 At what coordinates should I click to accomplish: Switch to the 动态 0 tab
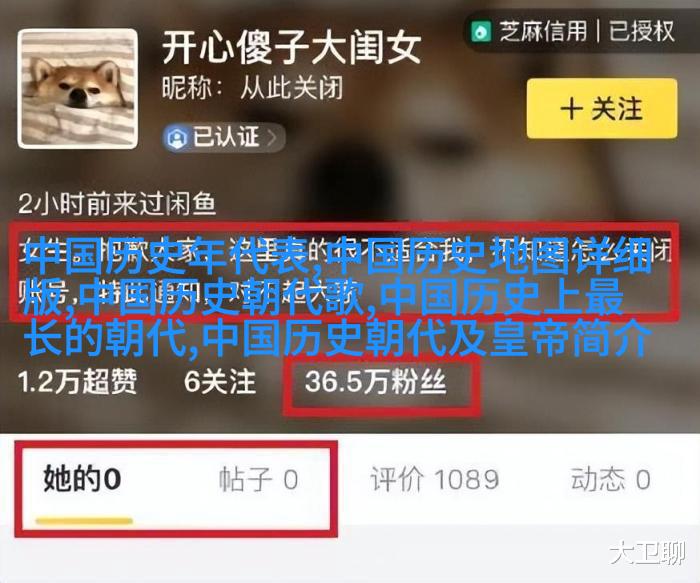[610, 480]
